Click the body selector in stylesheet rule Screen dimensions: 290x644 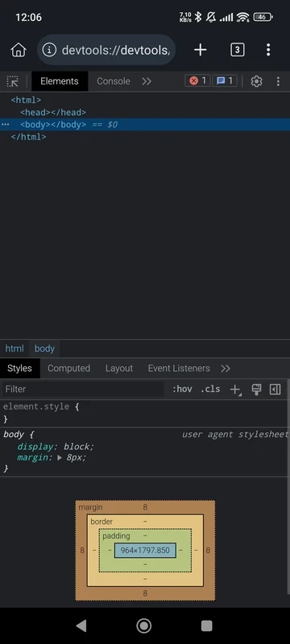(14, 434)
